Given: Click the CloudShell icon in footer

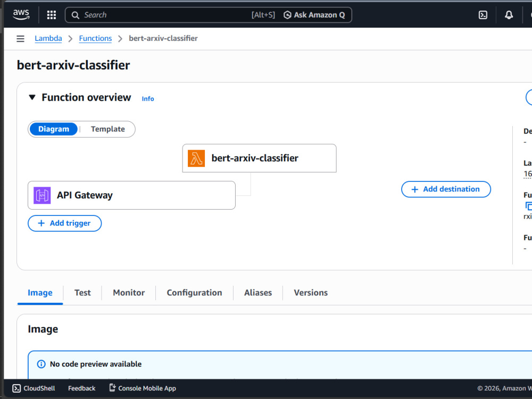Looking at the screenshot, I should click(x=16, y=388).
